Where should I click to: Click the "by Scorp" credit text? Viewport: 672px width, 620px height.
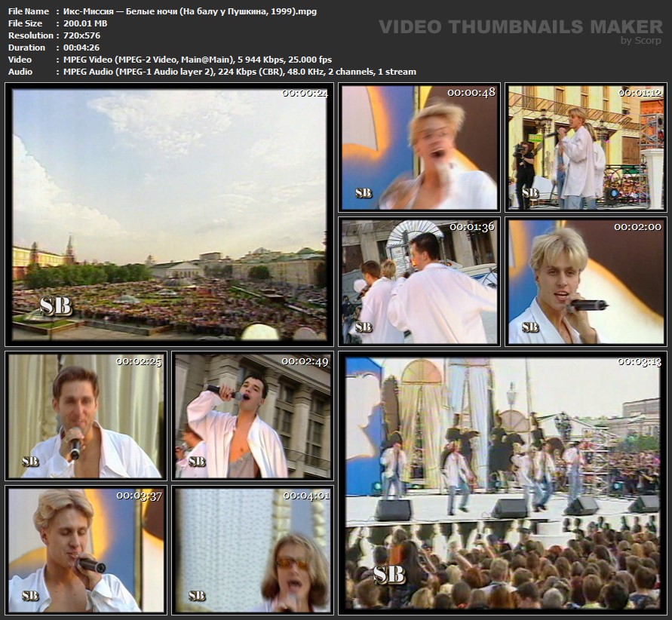tap(640, 41)
